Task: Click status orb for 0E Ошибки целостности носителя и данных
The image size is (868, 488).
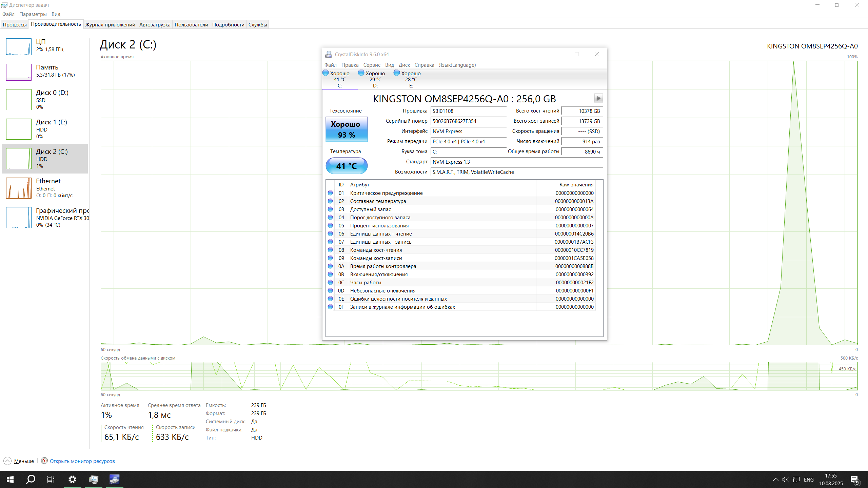Action: click(x=330, y=299)
